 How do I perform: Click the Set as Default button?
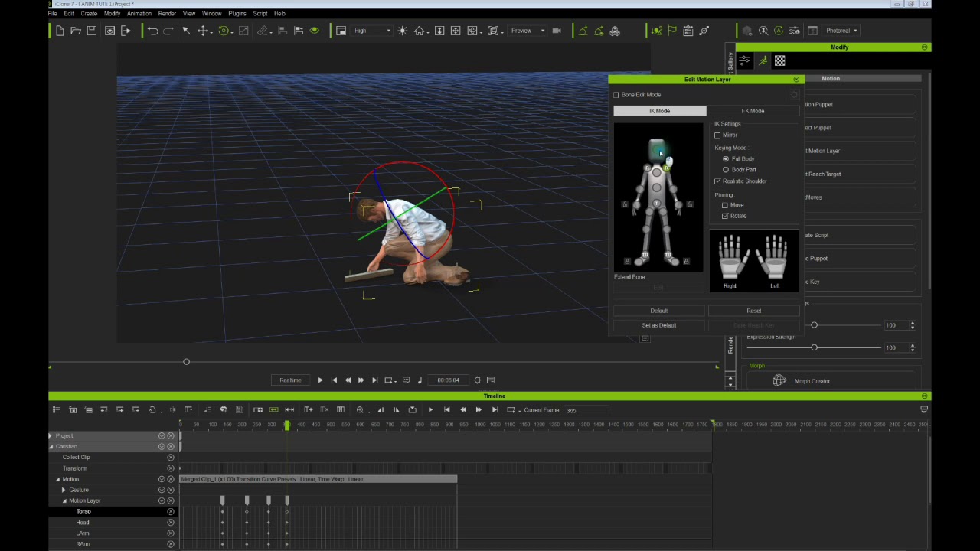coord(658,325)
